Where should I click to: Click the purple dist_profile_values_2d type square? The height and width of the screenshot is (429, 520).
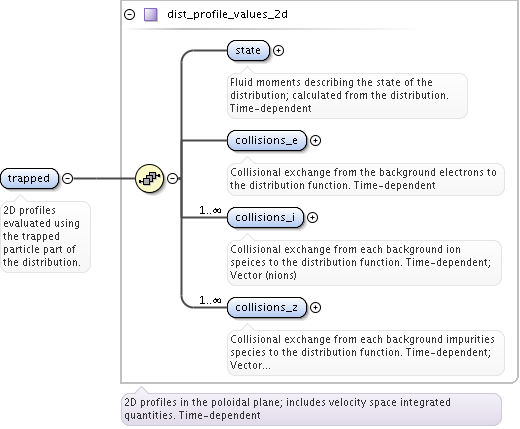point(151,15)
